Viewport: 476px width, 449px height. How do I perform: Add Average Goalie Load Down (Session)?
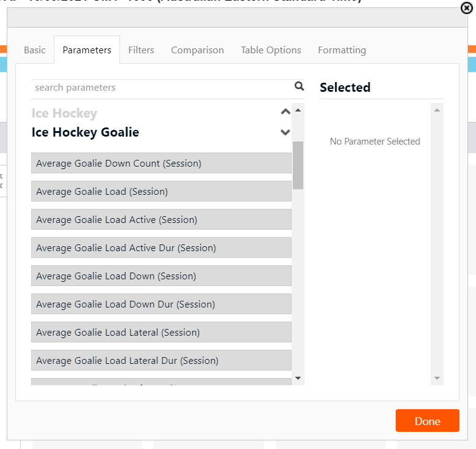coord(161,276)
